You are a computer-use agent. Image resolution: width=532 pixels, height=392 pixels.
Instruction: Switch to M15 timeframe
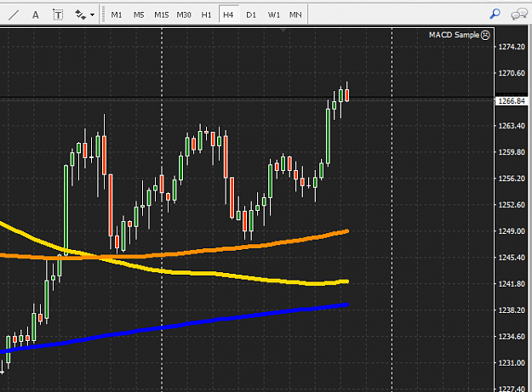pyautogui.click(x=161, y=15)
